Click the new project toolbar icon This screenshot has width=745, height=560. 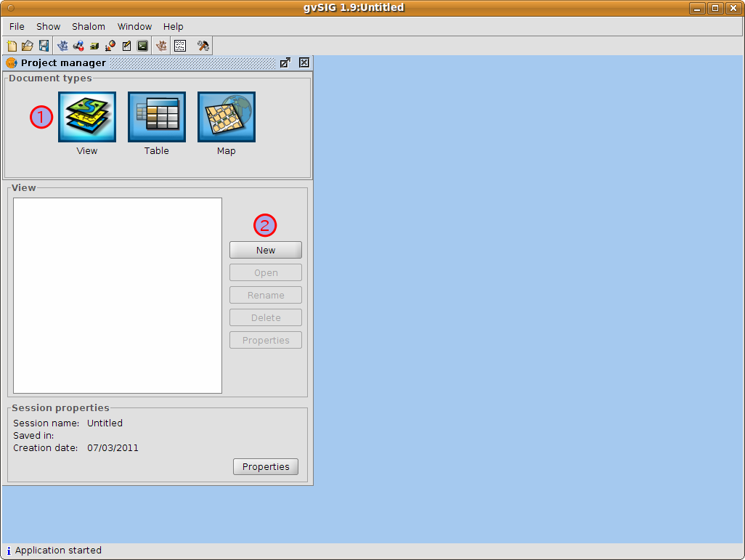click(x=12, y=46)
